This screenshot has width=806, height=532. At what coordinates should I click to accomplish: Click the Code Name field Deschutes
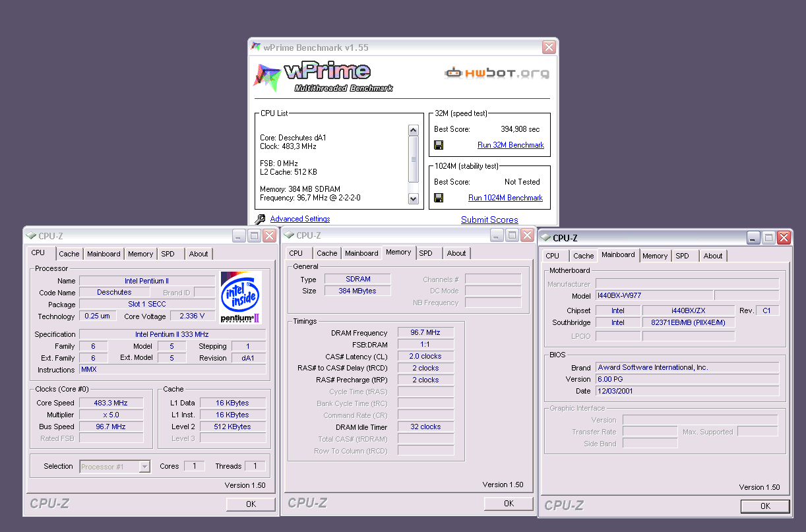(114, 292)
